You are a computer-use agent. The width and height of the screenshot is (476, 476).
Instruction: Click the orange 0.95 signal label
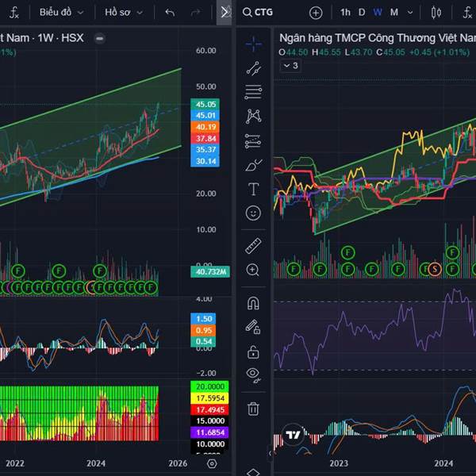point(203,330)
